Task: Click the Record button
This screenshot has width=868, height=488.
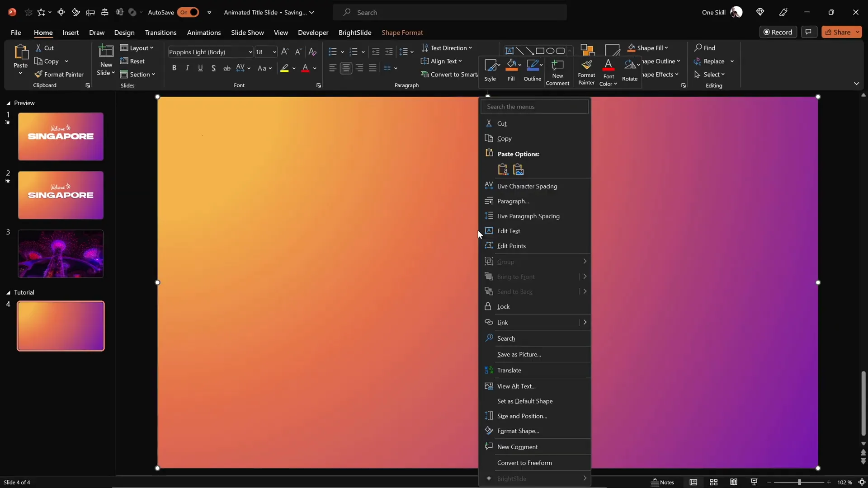Action: 778,32
